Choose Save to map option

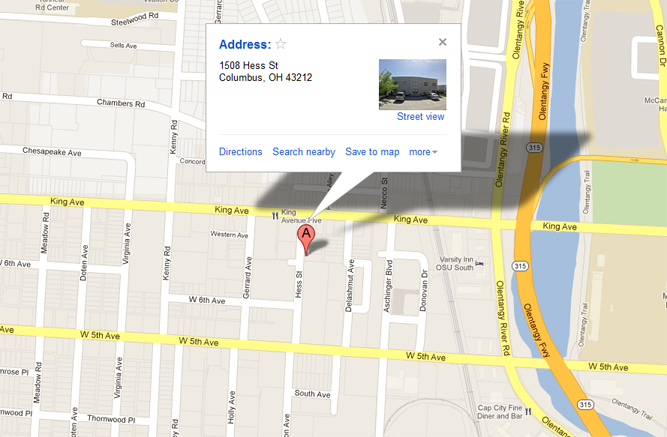pos(372,152)
